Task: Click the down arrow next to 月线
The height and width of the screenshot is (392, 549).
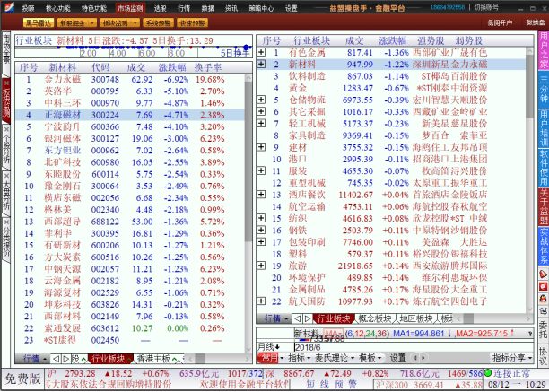Action: (278, 347)
